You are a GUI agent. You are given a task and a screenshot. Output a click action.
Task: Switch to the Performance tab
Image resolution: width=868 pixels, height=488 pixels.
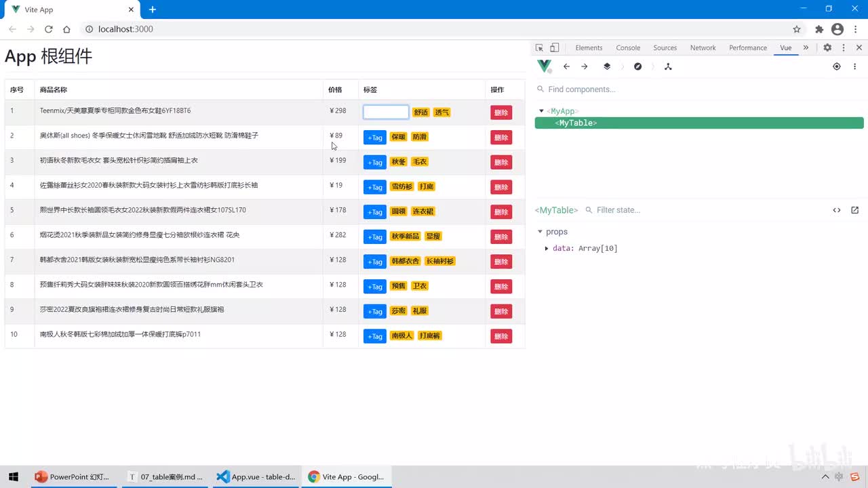click(x=748, y=47)
